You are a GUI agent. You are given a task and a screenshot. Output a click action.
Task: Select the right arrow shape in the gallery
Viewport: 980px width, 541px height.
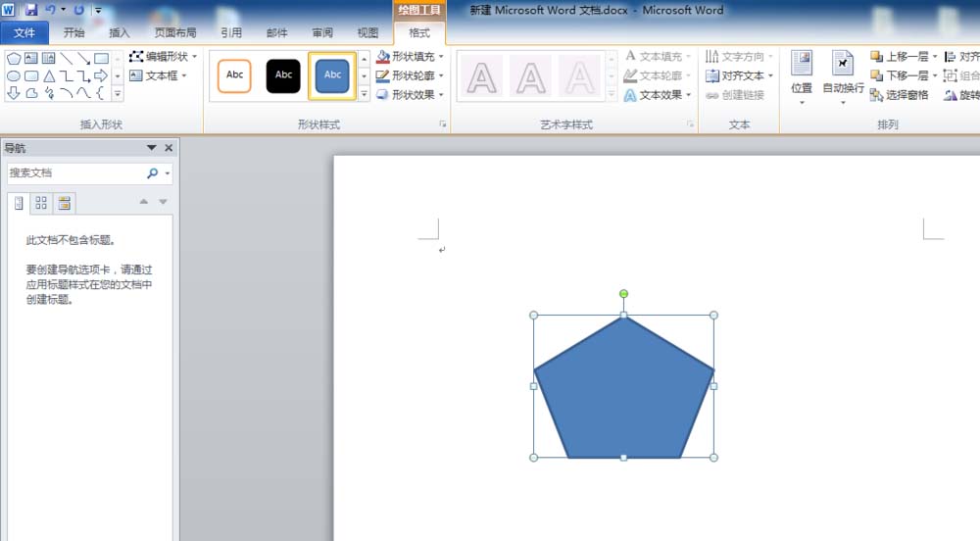pyautogui.click(x=101, y=75)
